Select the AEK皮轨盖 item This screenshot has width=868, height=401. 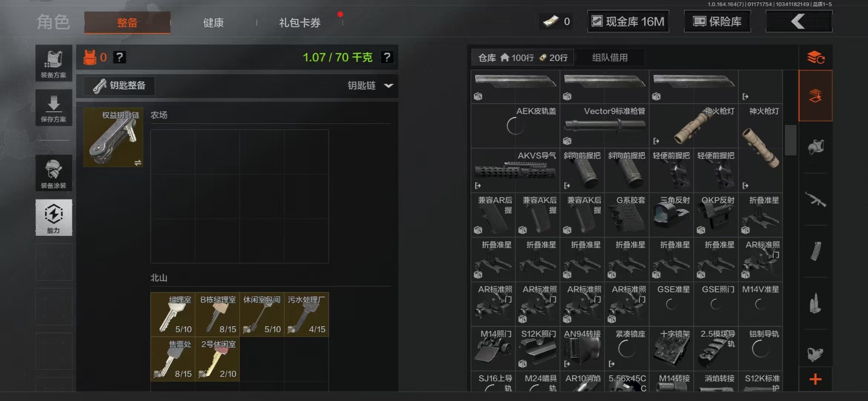coord(515,126)
